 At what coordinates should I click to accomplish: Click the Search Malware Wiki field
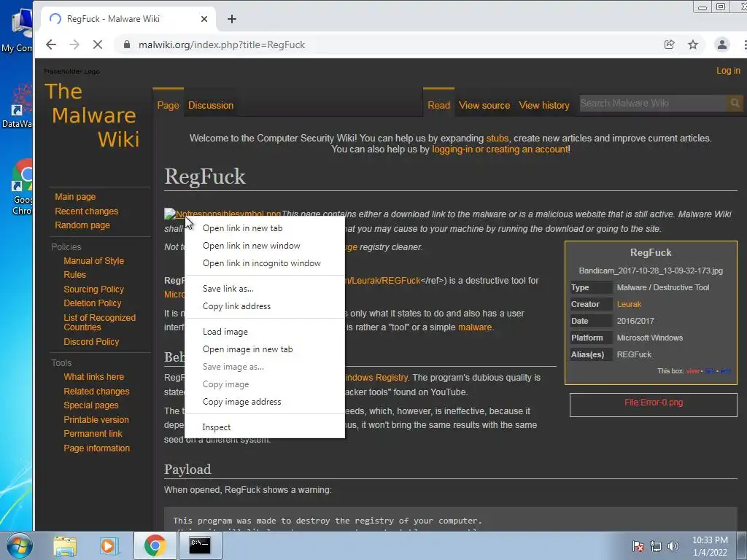(x=653, y=104)
